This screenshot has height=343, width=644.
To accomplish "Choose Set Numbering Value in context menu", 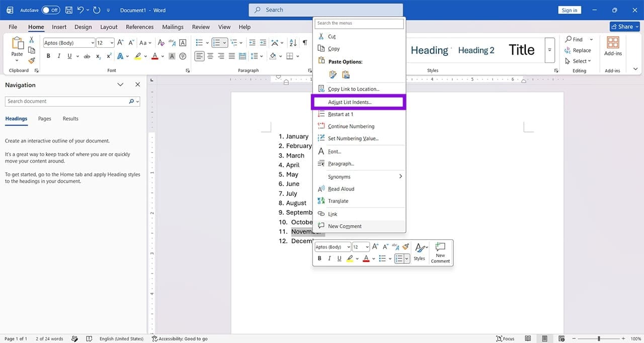I will [x=358, y=139].
